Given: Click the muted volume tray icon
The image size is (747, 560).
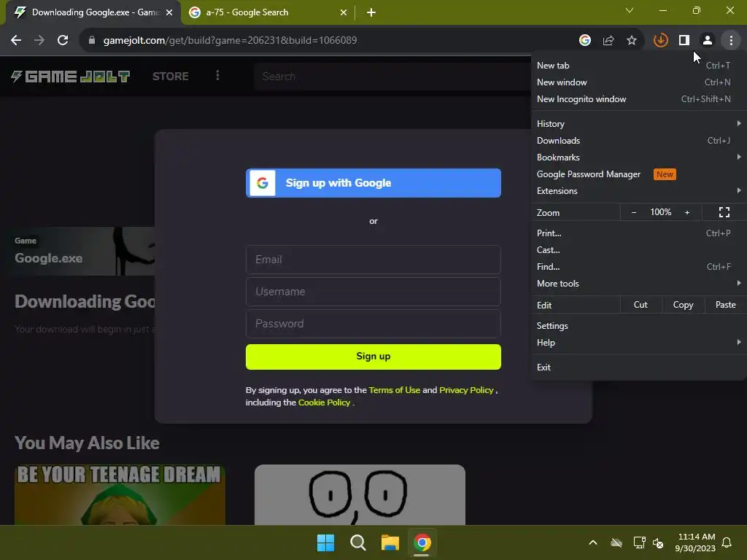Looking at the screenshot, I should pos(658,542).
